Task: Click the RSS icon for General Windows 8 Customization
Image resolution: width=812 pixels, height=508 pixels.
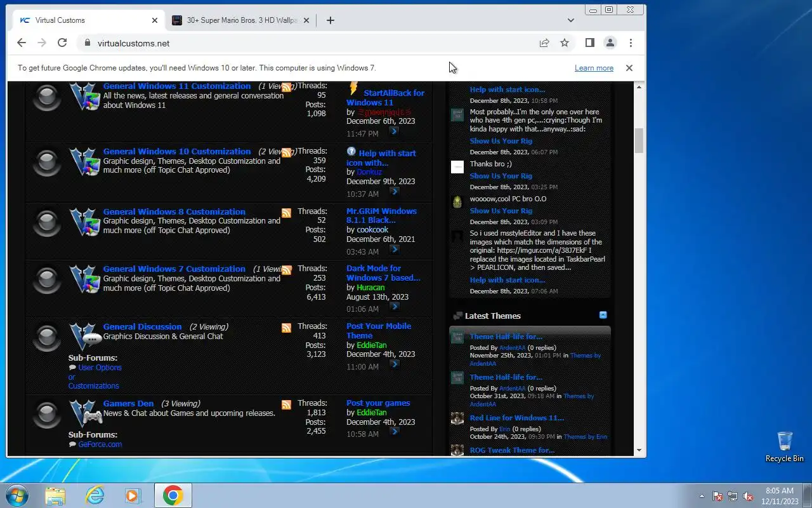Action: pos(287,213)
